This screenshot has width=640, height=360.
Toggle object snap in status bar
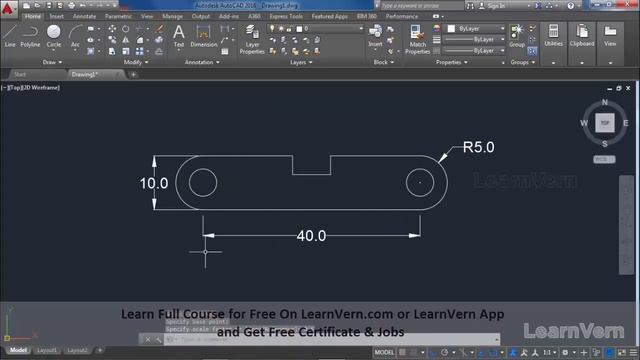tap(493, 352)
